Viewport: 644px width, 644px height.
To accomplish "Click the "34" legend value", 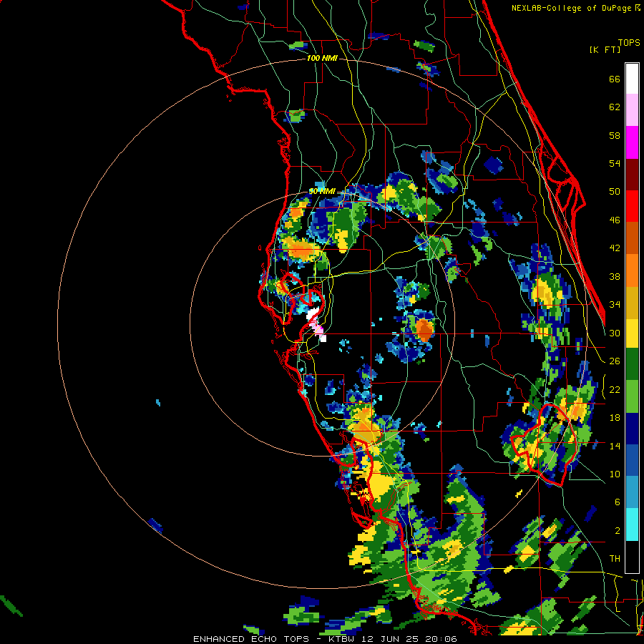I will [x=615, y=305].
